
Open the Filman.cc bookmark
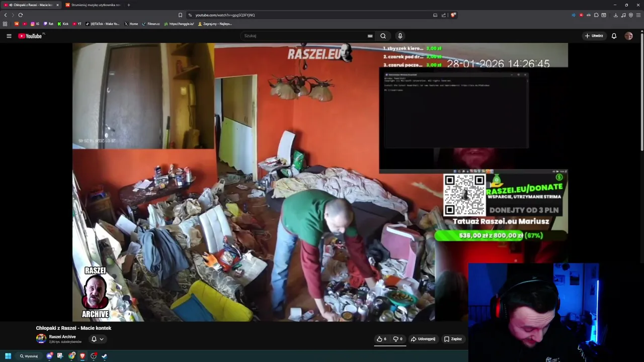point(151,24)
